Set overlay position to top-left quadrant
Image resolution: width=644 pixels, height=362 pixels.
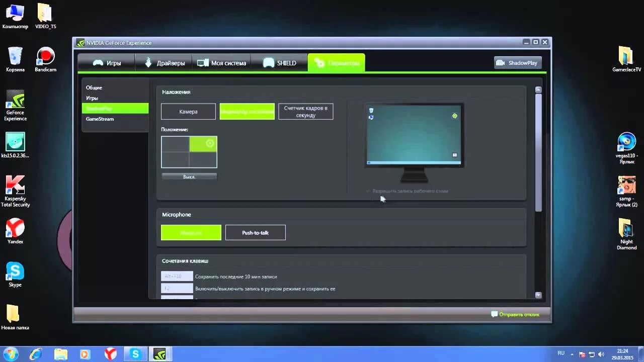point(175,144)
